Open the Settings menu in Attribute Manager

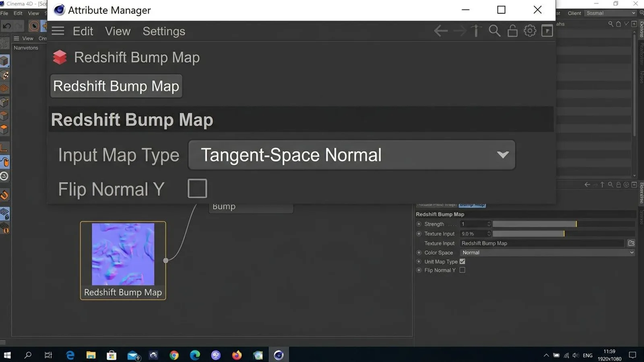coord(164,31)
